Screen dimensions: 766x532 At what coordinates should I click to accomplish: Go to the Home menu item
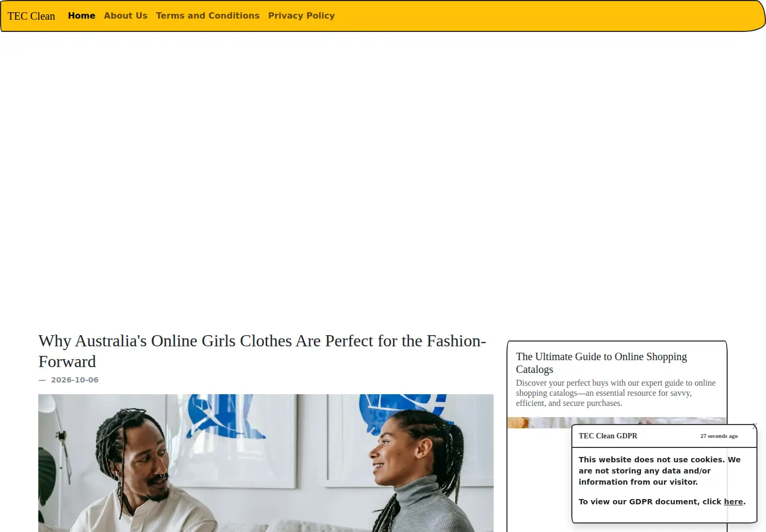81,16
